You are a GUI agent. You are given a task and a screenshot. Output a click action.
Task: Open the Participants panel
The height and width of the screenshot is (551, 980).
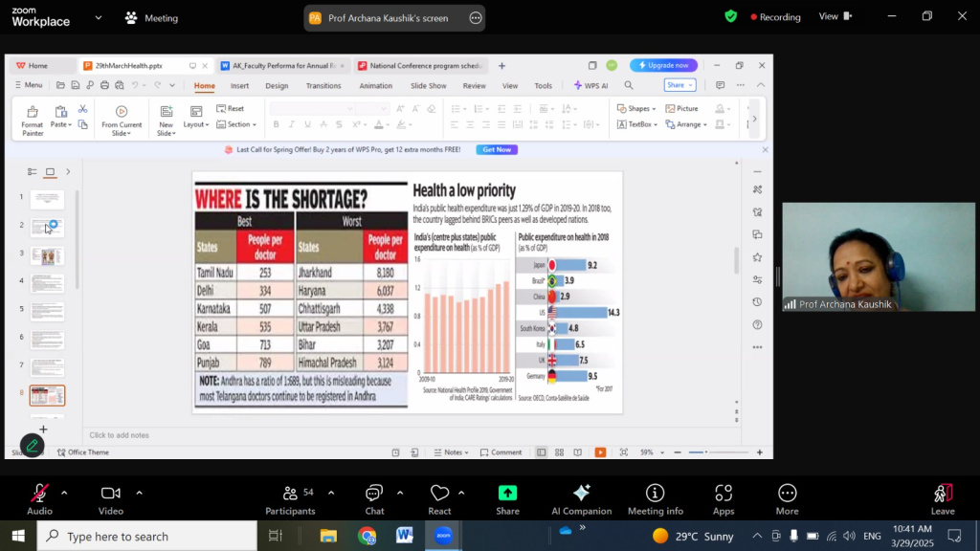pyautogui.click(x=290, y=498)
